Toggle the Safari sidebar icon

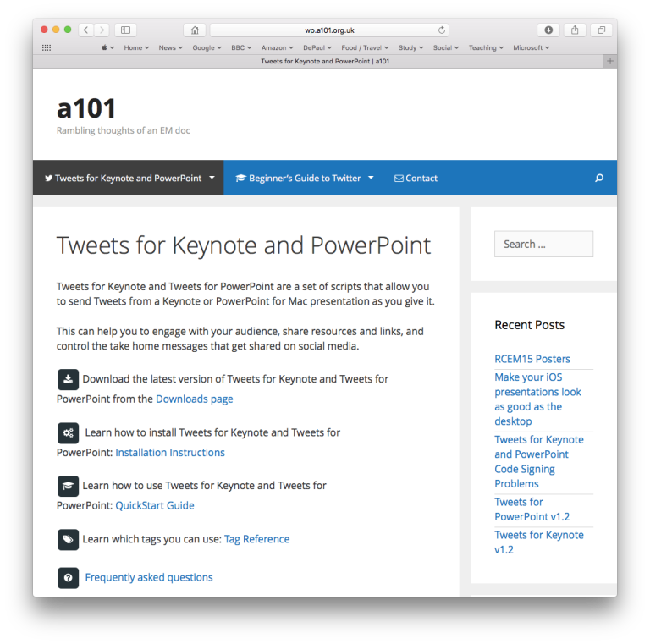click(125, 30)
